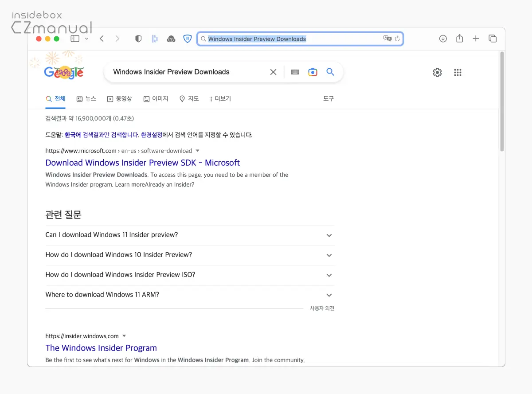The image size is (532, 394).
Task: Click the 한국어 검색결과만 검색합니다 link
Action: (x=102, y=135)
